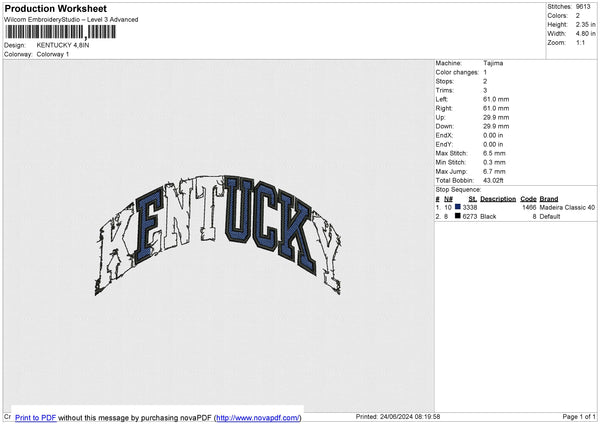Click the 'Colorway 1' value
The image size is (600, 424).
point(53,54)
